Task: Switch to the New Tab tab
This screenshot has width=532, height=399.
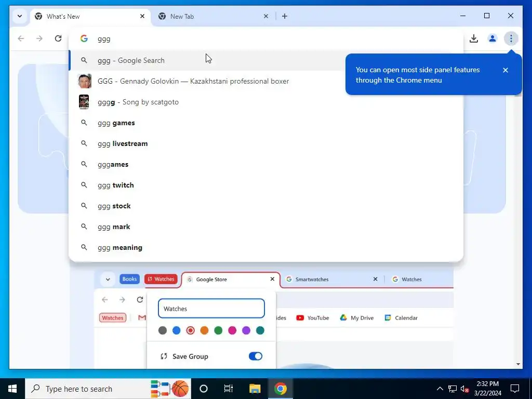Action: click(214, 16)
